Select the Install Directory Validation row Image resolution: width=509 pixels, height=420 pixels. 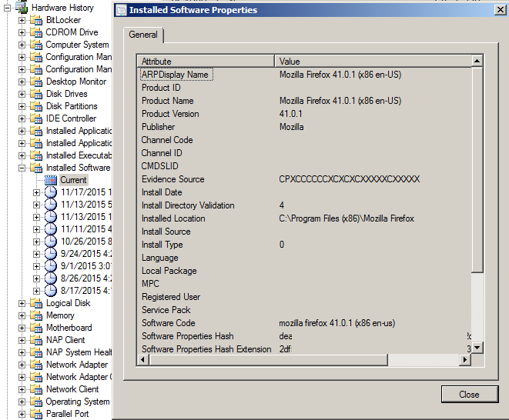pos(304,205)
